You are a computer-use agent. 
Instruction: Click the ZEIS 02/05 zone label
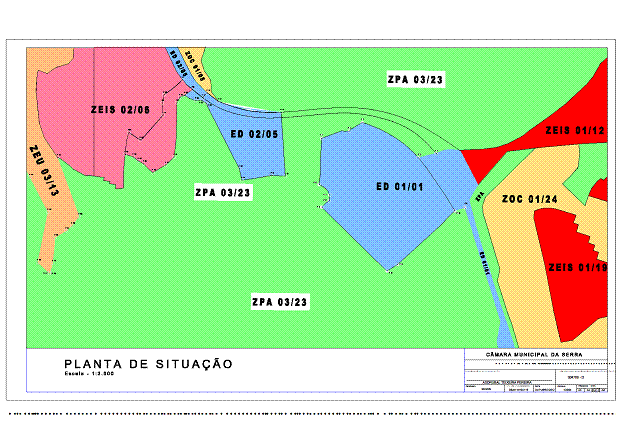120,110
